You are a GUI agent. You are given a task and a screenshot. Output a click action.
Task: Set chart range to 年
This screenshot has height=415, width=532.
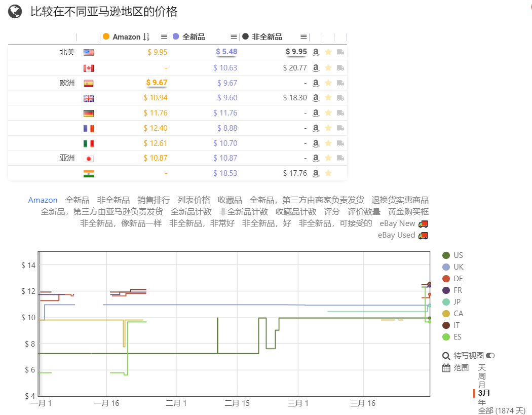482,402
